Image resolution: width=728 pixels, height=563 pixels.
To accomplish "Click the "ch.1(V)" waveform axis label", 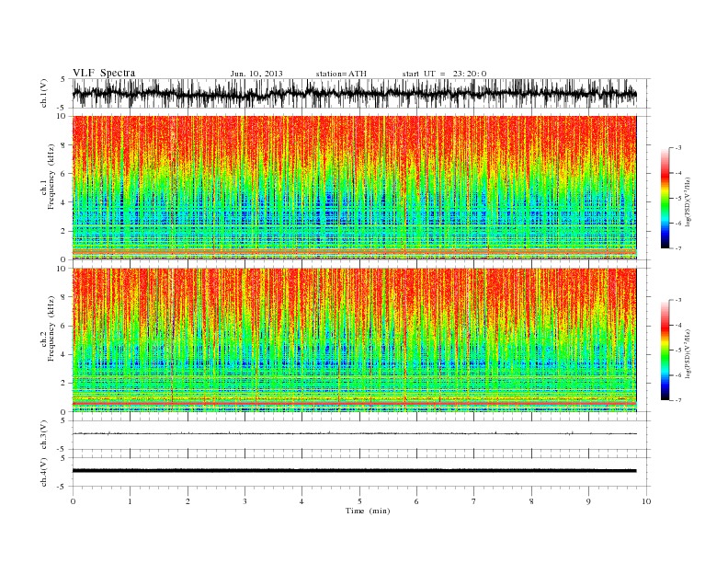I will (44, 95).
